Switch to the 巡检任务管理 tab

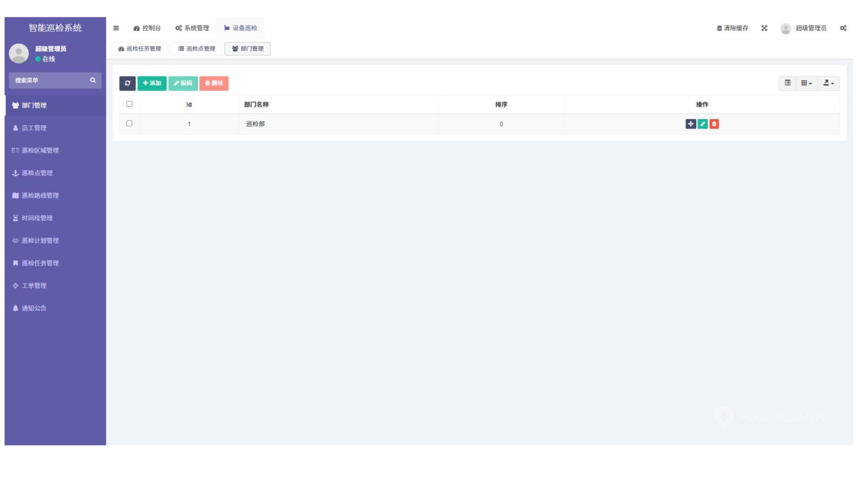(x=139, y=49)
